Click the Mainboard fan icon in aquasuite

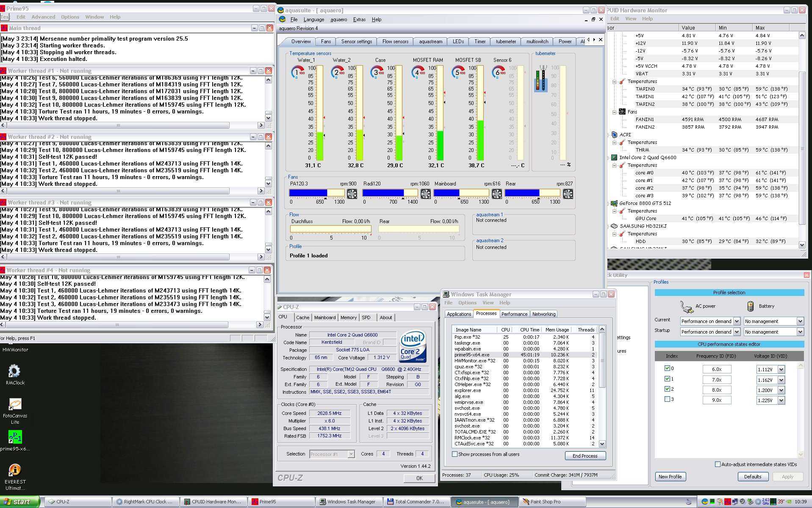(496, 194)
